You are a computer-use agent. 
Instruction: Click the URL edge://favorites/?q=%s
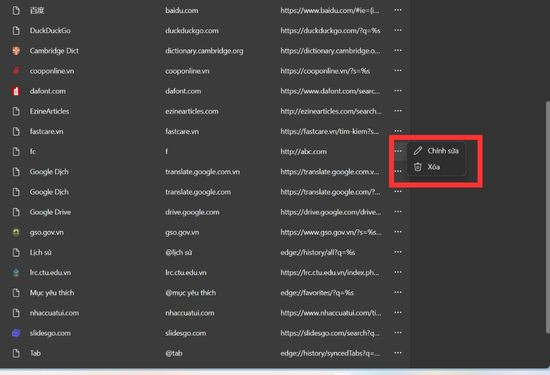pos(317,293)
